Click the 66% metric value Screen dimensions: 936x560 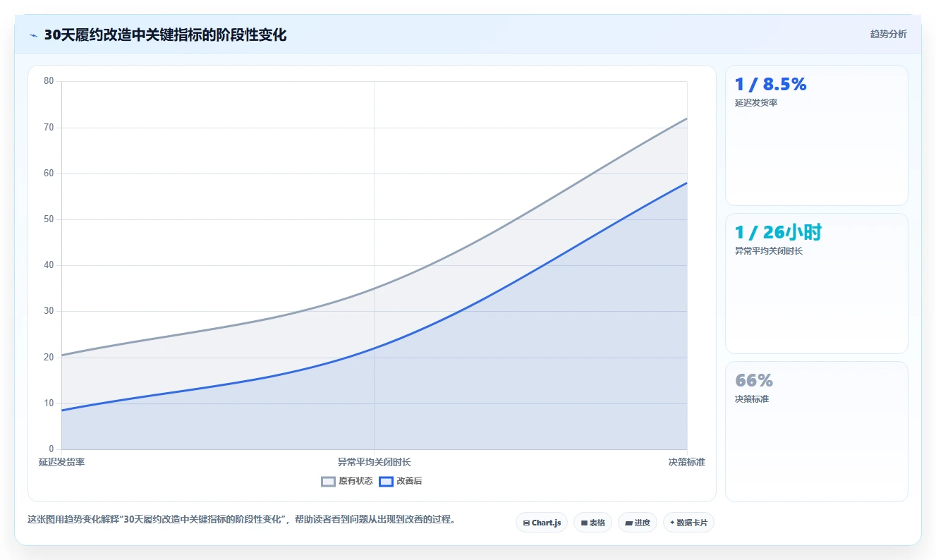[754, 380]
